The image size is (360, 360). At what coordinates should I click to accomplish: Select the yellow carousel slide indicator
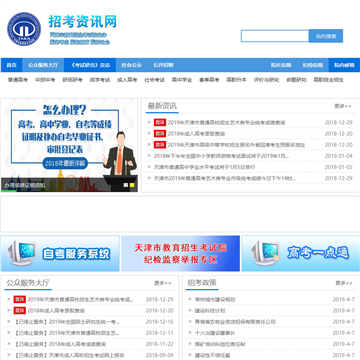coord(132,185)
